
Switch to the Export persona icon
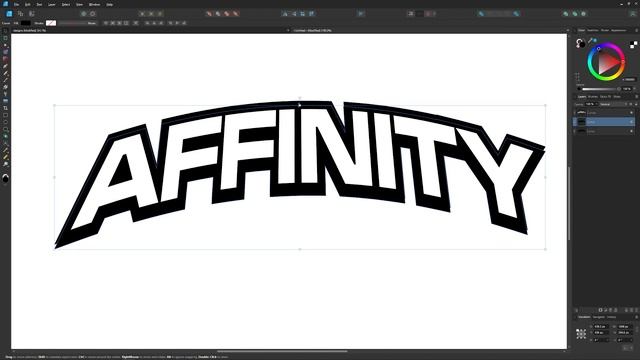(x=31, y=13)
